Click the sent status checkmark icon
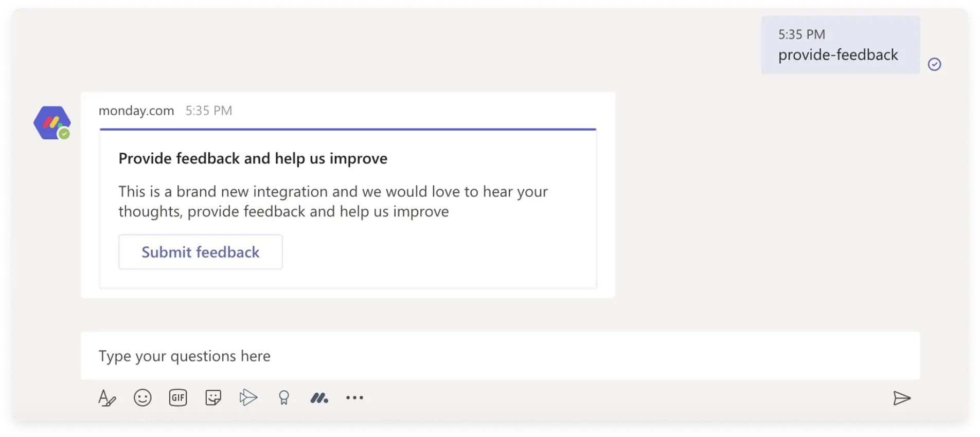980x437 pixels. 935,64
